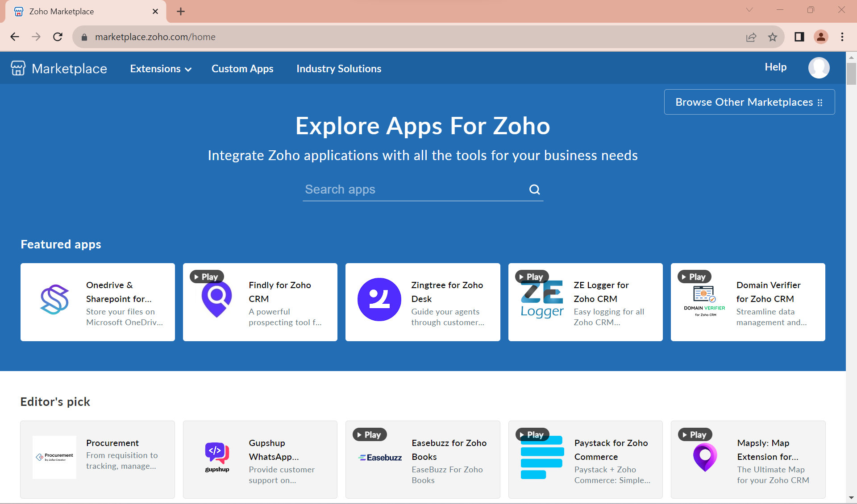Click the Marketplace storefront logo icon
857x504 pixels.
[18, 68]
